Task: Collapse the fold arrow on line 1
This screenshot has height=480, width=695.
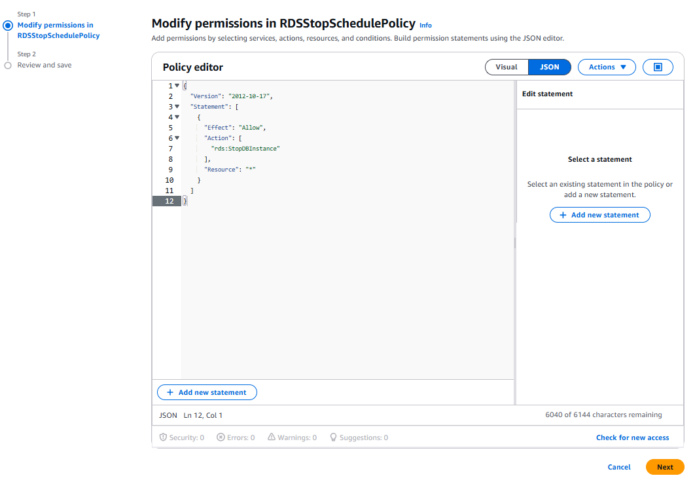Action: [x=177, y=86]
